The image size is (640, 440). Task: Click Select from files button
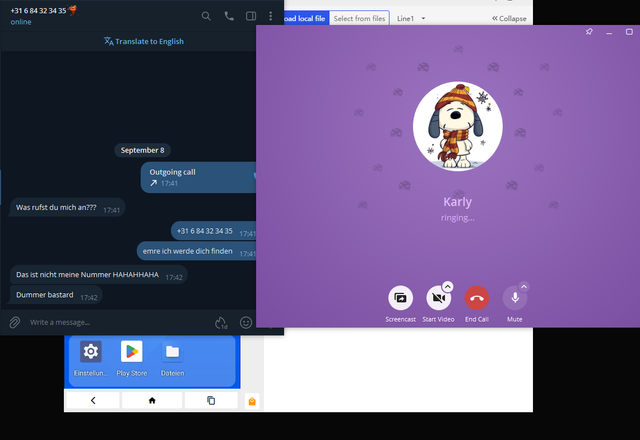pos(359,18)
